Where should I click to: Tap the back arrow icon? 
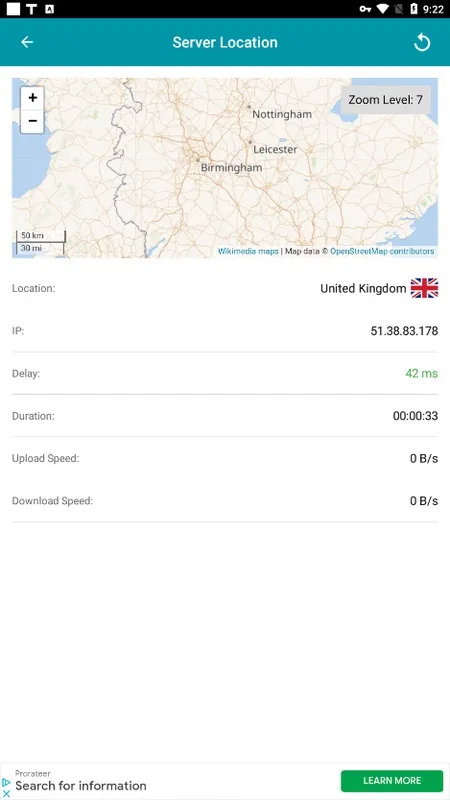[x=27, y=42]
